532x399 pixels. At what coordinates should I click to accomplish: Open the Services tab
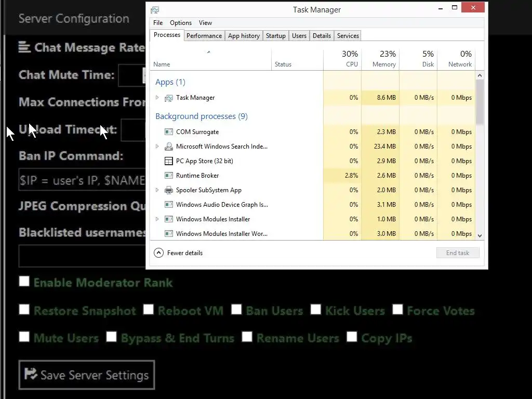(x=348, y=36)
